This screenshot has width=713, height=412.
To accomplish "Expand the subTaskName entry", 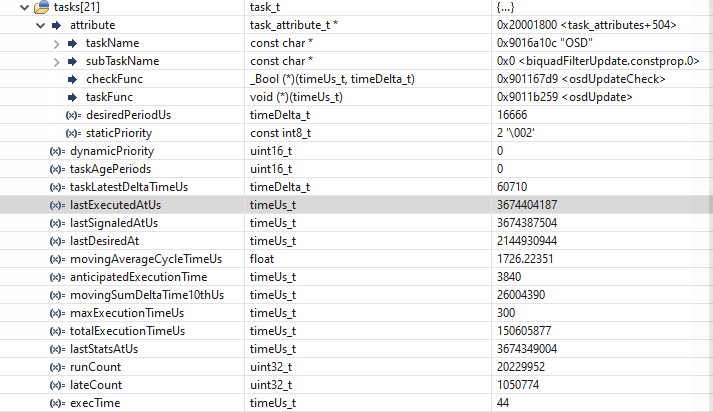I will (56, 61).
